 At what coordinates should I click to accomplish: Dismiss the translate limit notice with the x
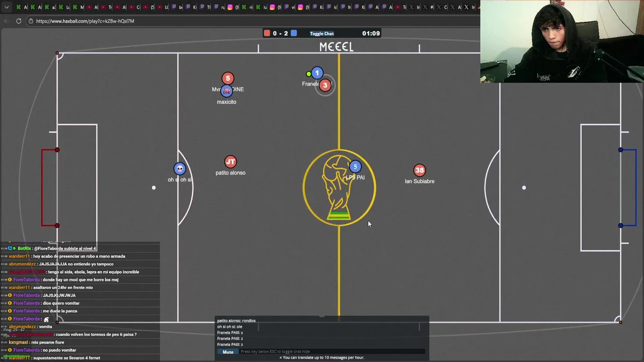click(x=281, y=357)
